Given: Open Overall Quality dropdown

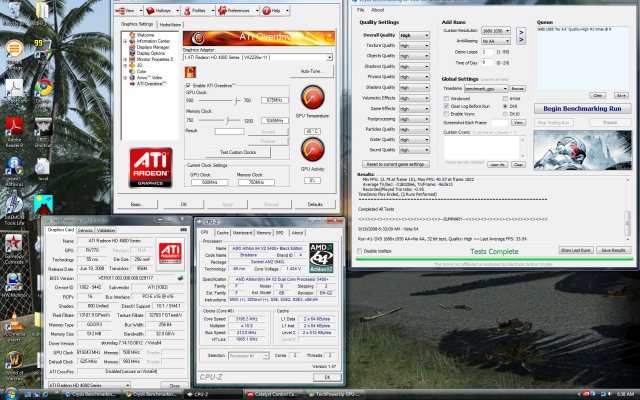Looking at the screenshot, I should tap(414, 36).
